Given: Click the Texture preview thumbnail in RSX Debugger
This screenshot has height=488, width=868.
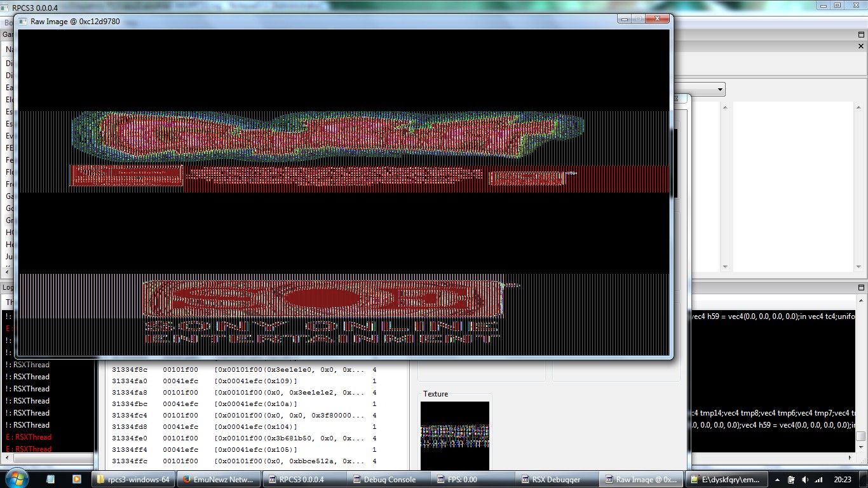Looking at the screenshot, I should [455, 435].
